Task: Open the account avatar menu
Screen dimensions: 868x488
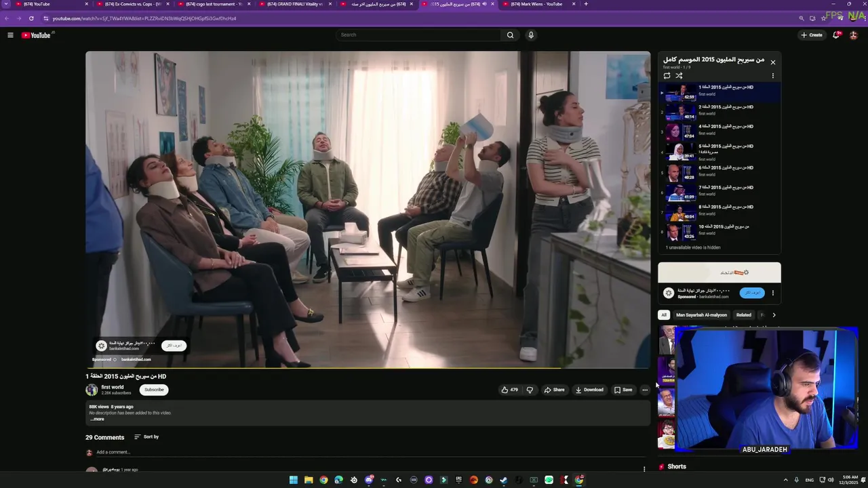Action: tap(853, 35)
